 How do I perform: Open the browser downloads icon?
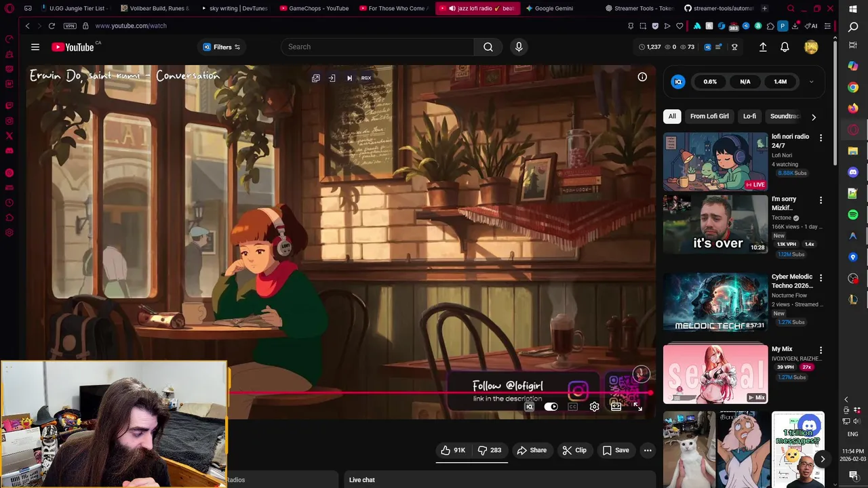[x=795, y=26]
